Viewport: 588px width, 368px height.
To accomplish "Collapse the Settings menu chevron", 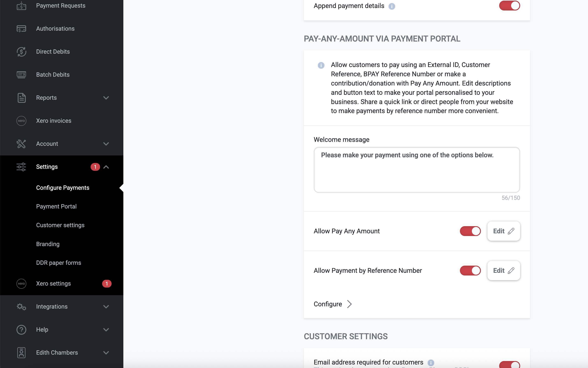I will 106,167.
